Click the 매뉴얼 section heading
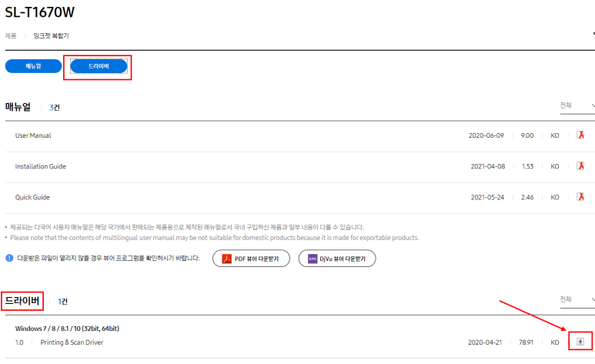Screen dimensions: 595x364 point(18,107)
